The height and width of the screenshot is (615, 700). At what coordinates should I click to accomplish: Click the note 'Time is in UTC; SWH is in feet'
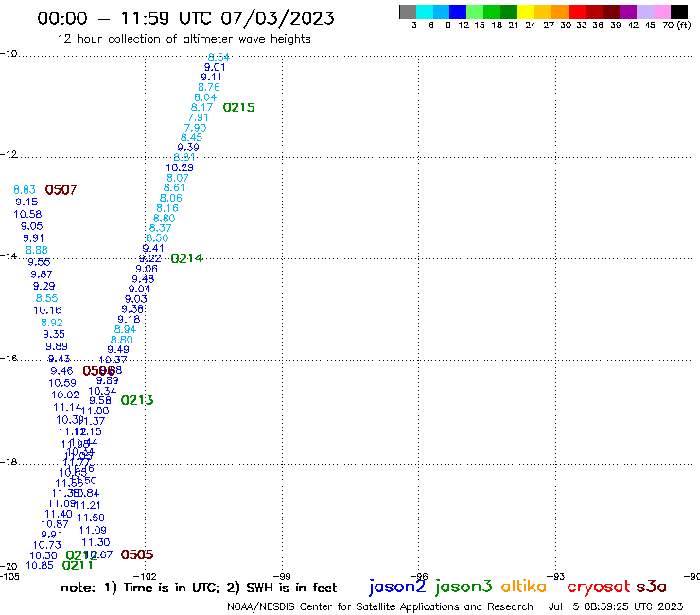[x=199, y=588]
